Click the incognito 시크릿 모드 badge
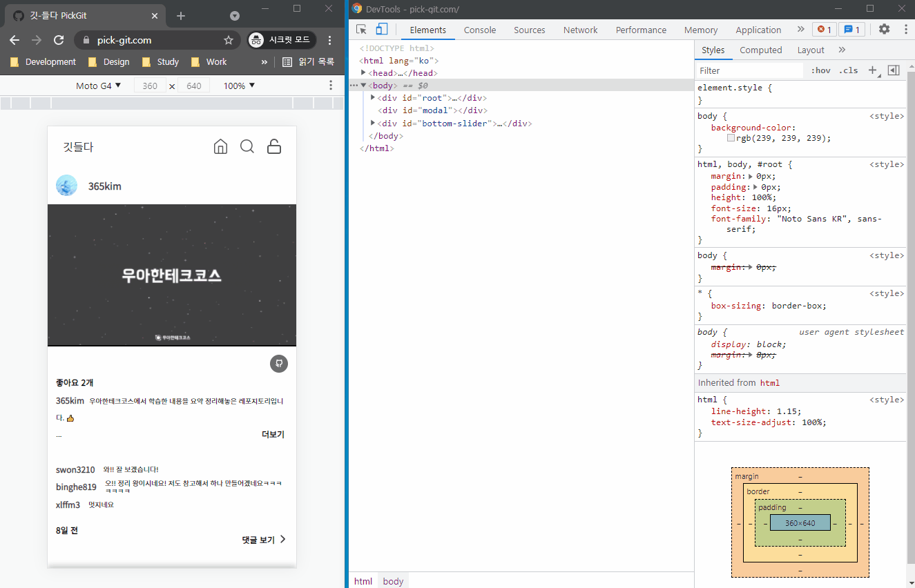 (282, 40)
